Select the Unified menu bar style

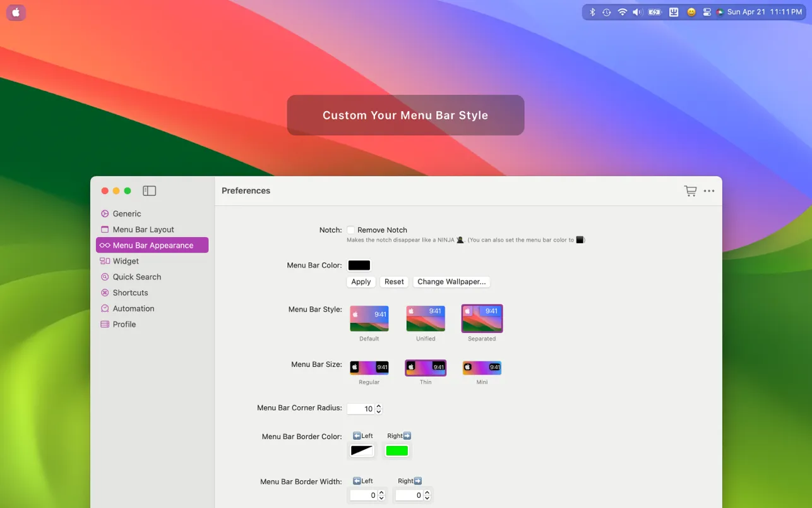tap(426, 318)
